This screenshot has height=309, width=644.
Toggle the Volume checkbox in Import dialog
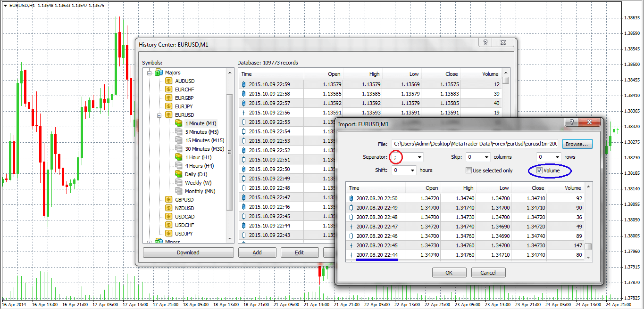point(539,171)
